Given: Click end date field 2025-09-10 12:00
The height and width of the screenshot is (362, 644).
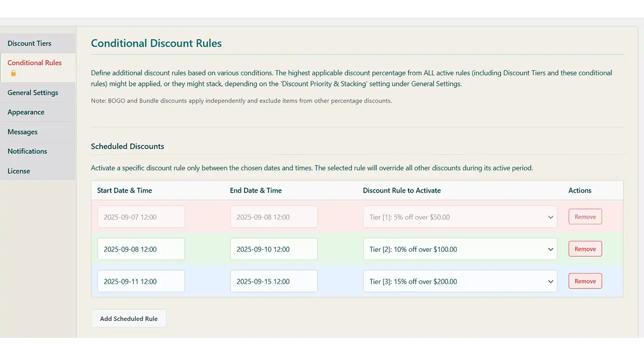Looking at the screenshot, I should pyautogui.click(x=274, y=249).
